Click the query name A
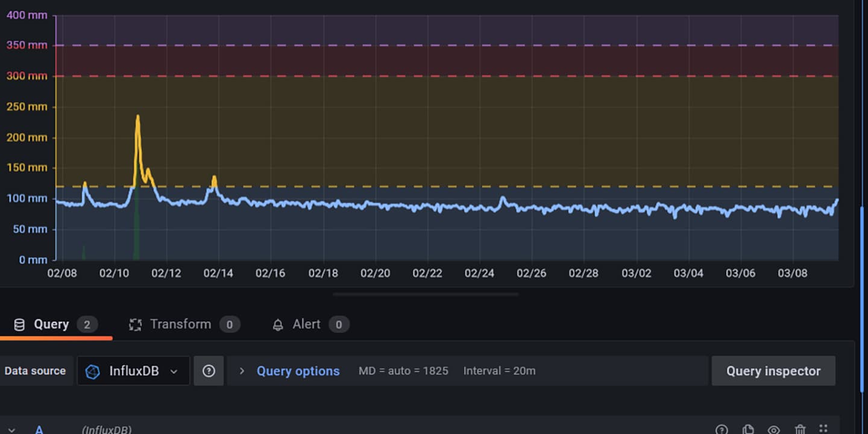 coord(39,430)
